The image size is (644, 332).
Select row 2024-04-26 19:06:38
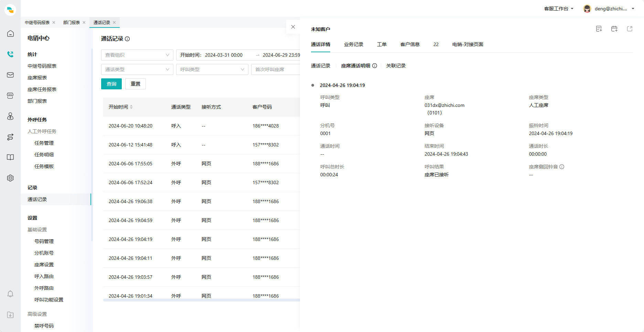[202, 201]
